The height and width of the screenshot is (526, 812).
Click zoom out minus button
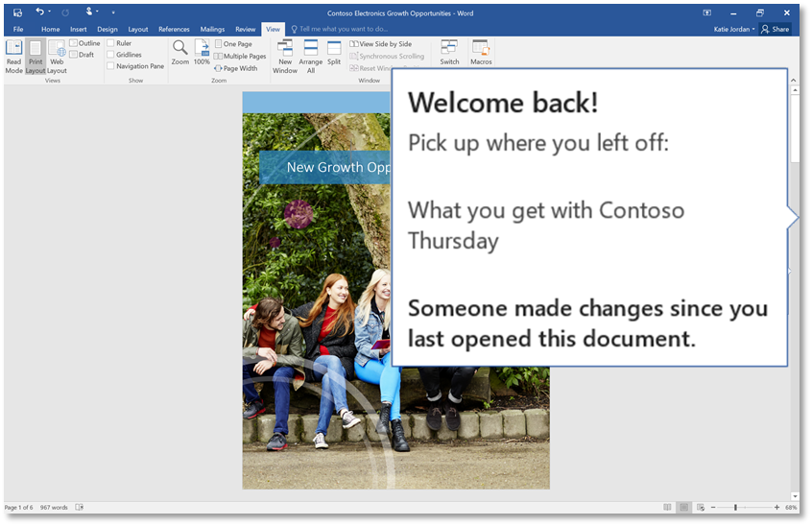(x=713, y=508)
